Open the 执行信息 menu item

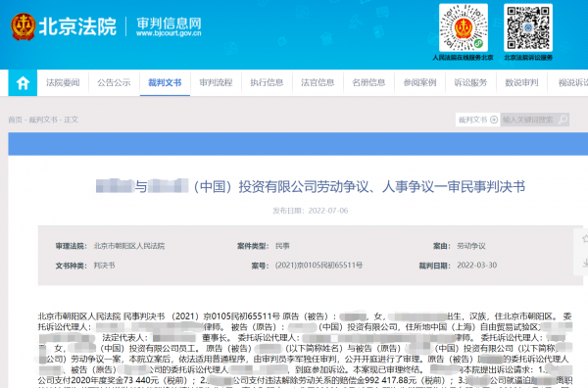(x=267, y=82)
